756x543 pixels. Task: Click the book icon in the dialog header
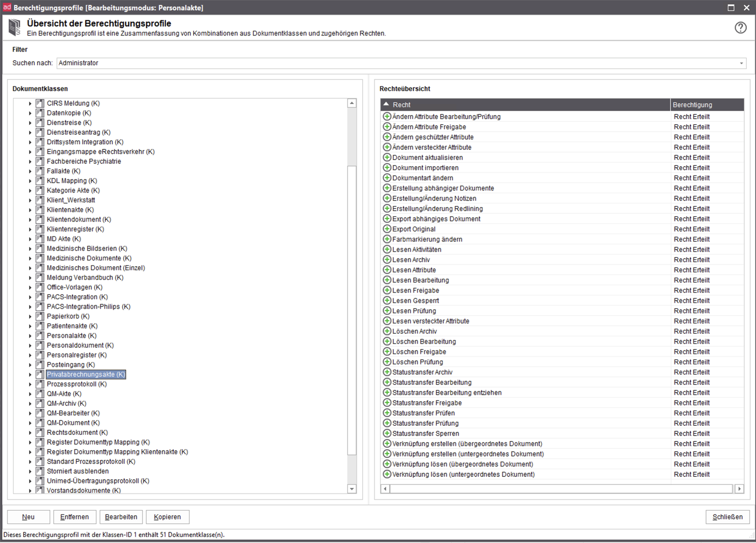pos(15,27)
